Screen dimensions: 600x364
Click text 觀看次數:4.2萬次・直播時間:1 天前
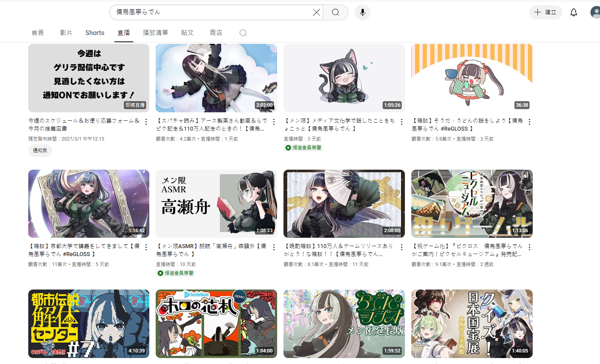tap(197, 139)
